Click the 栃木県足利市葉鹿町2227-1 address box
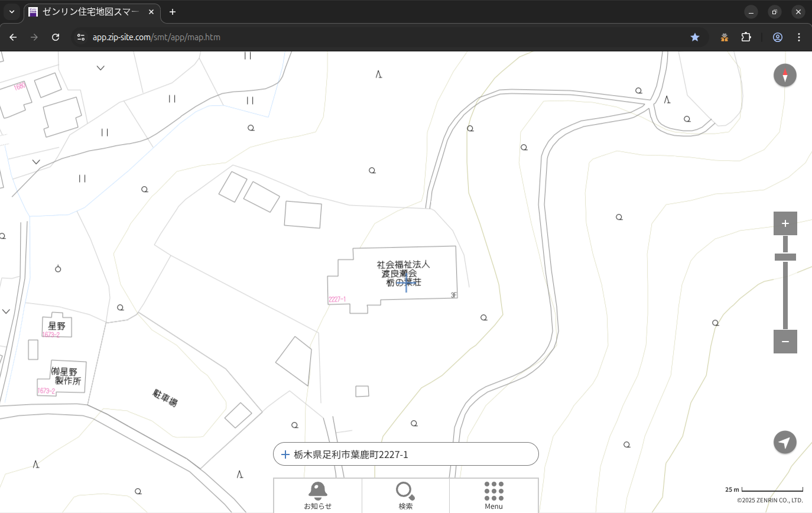Image resolution: width=812 pixels, height=513 pixels. pos(406,454)
